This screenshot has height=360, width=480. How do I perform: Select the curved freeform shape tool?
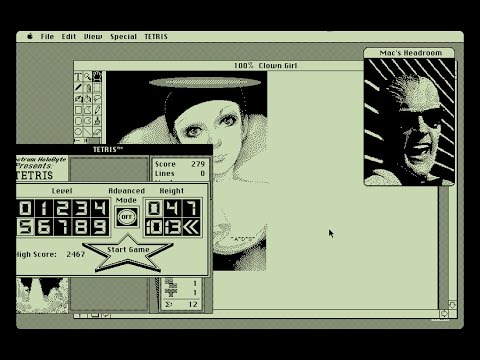pos(87,121)
